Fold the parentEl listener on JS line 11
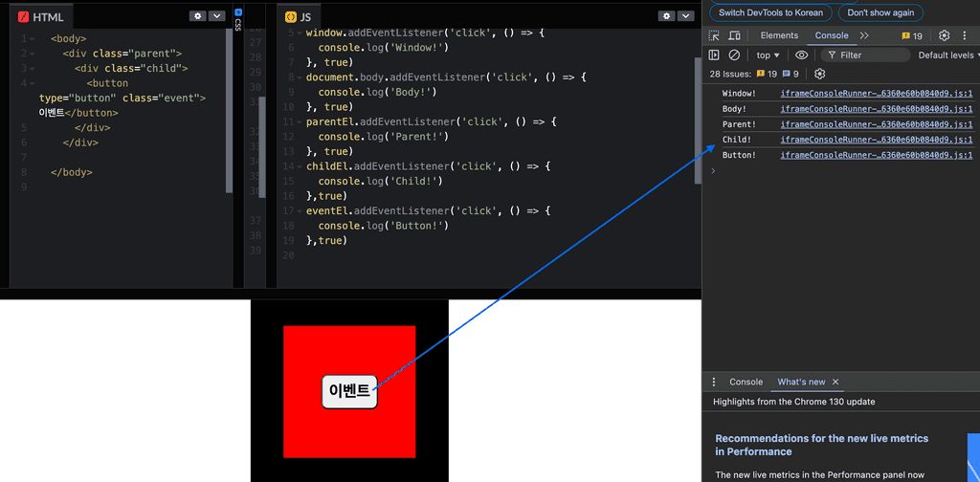980x482 pixels. 300,121
